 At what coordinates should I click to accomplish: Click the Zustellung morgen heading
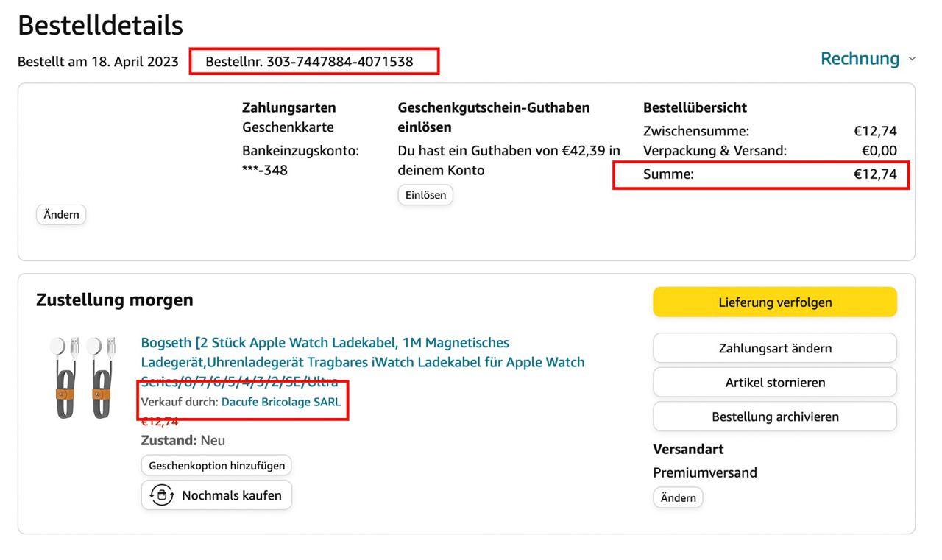[114, 300]
